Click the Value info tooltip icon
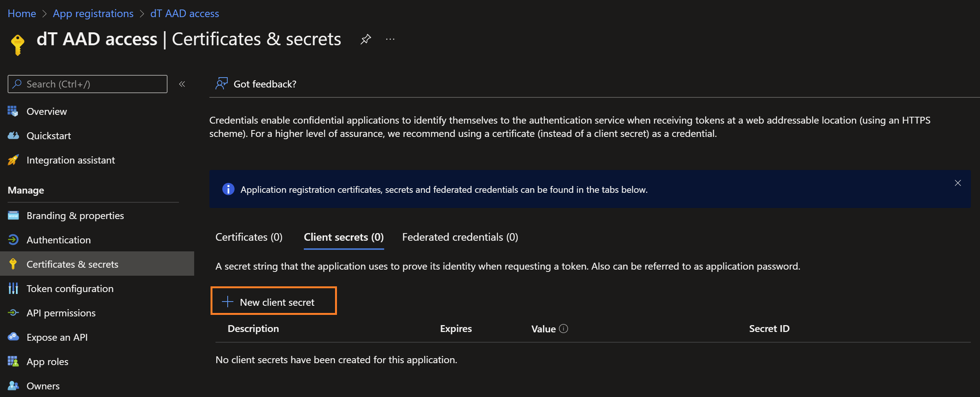This screenshot has height=397, width=980. [564, 329]
